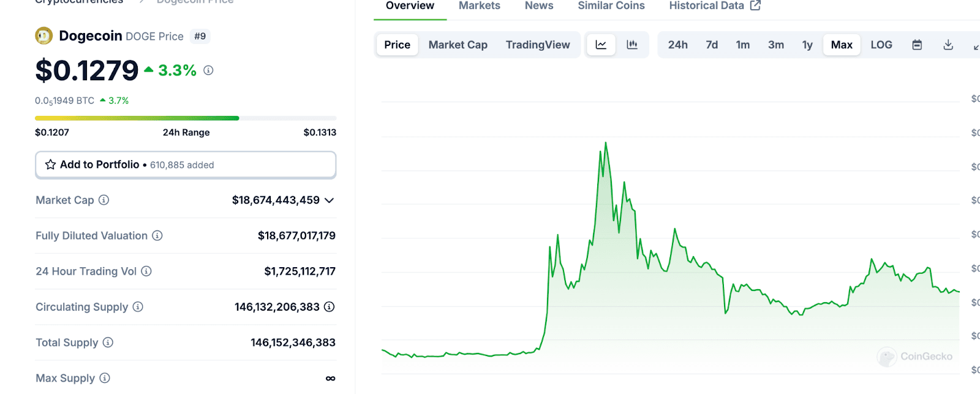Click the Dogecoin coin logo icon
The height and width of the screenshot is (394, 980).
tap(43, 36)
